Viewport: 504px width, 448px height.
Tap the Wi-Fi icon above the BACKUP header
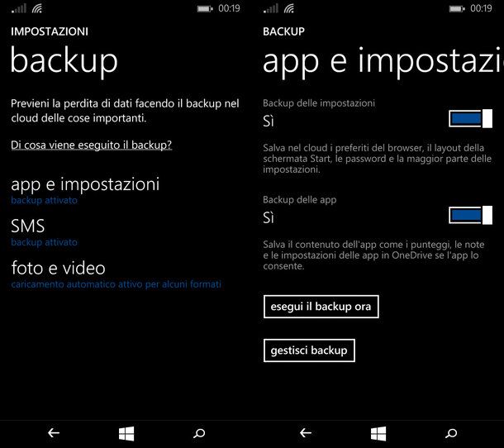click(290, 8)
